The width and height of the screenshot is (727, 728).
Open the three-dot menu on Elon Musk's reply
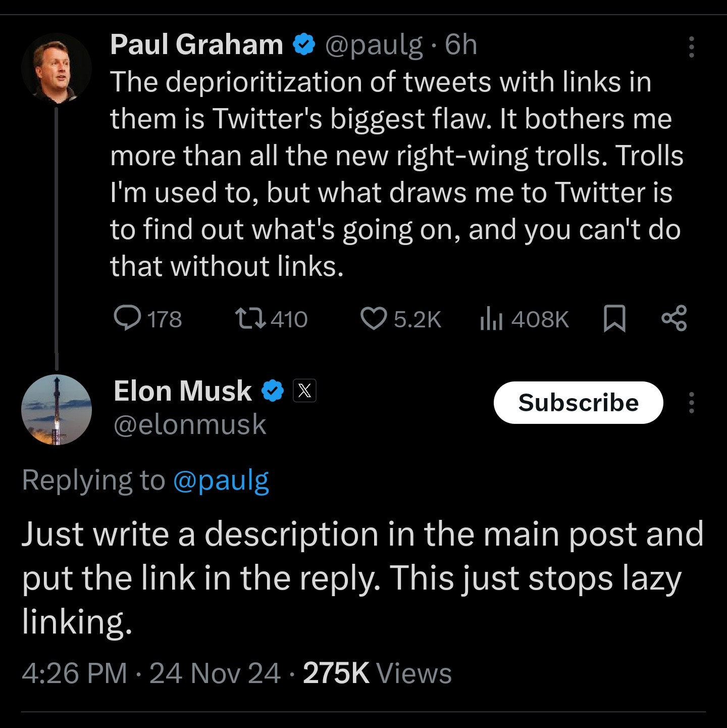[x=691, y=403]
